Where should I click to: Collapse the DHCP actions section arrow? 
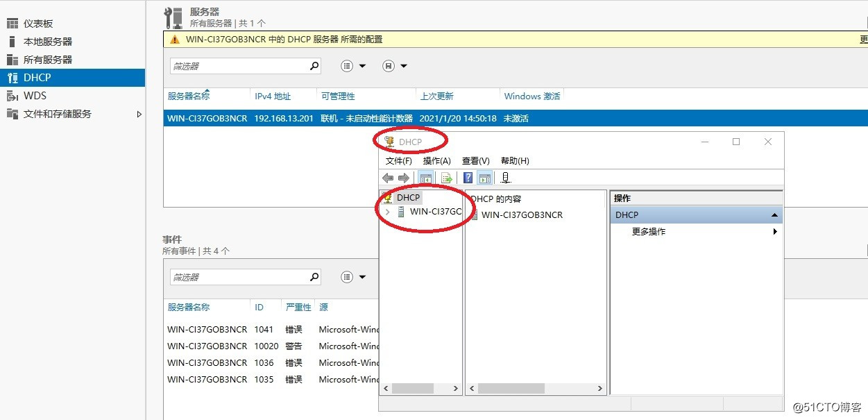(x=774, y=215)
